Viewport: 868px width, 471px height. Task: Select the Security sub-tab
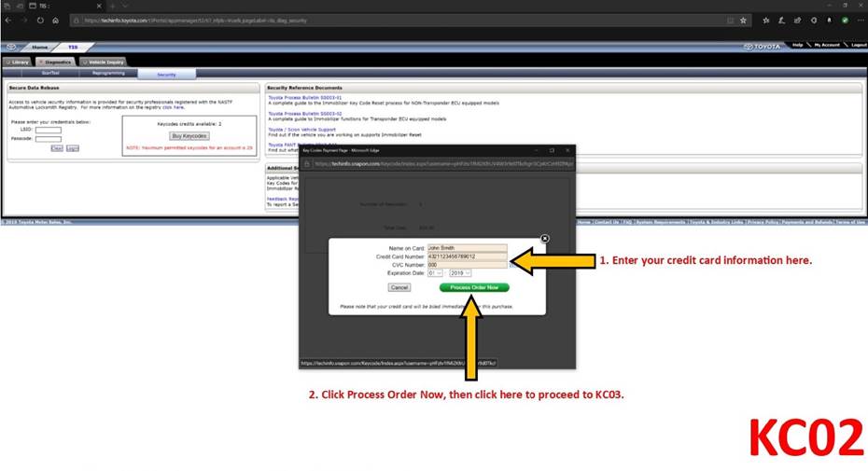point(166,75)
